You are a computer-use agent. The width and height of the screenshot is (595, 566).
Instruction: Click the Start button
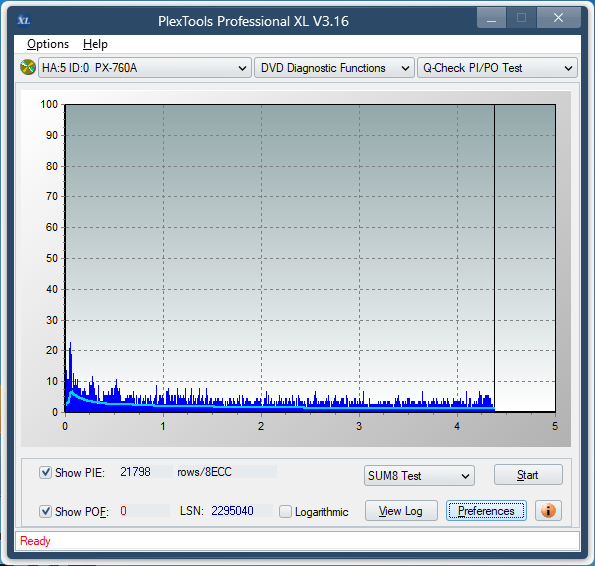[x=528, y=475]
